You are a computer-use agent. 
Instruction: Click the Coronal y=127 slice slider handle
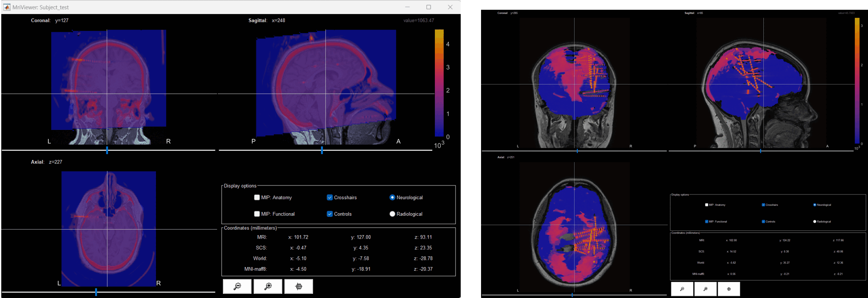107,150
